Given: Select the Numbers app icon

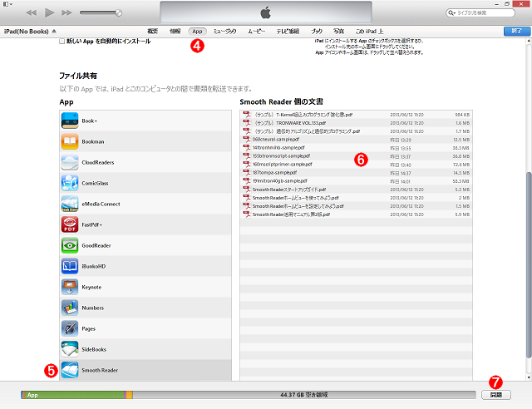Looking at the screenshot, I should [x=70, y=308].
